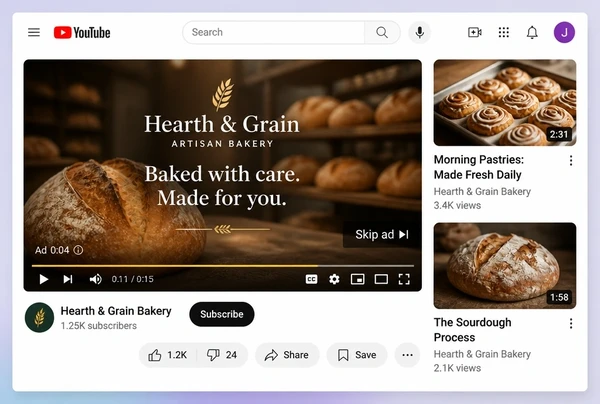Enter full screen mode
This screenshot has width=600, height=404.
point(404,279)
